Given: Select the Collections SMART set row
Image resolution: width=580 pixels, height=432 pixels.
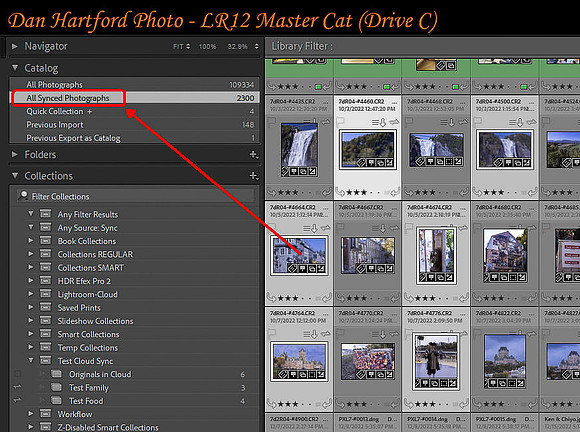Looking at the screenshot, I should 134,267.
